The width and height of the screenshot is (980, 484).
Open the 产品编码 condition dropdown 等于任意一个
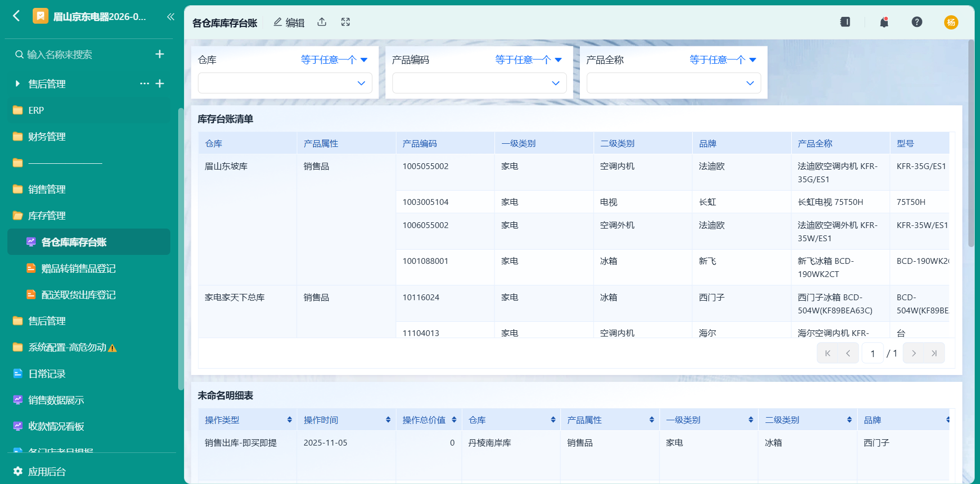pyautogui.click(x=529, y=60)
